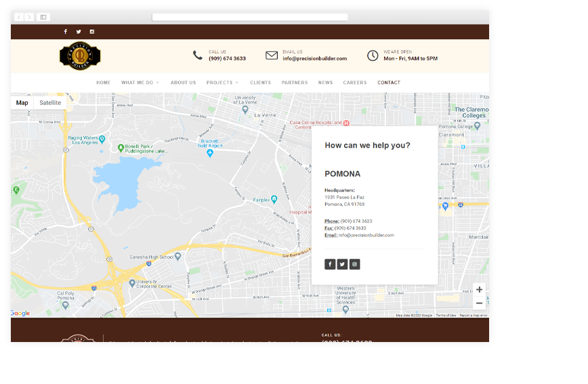Click the University Corporate Center map pin
588x384 pixels.
(x=132, y=282)
